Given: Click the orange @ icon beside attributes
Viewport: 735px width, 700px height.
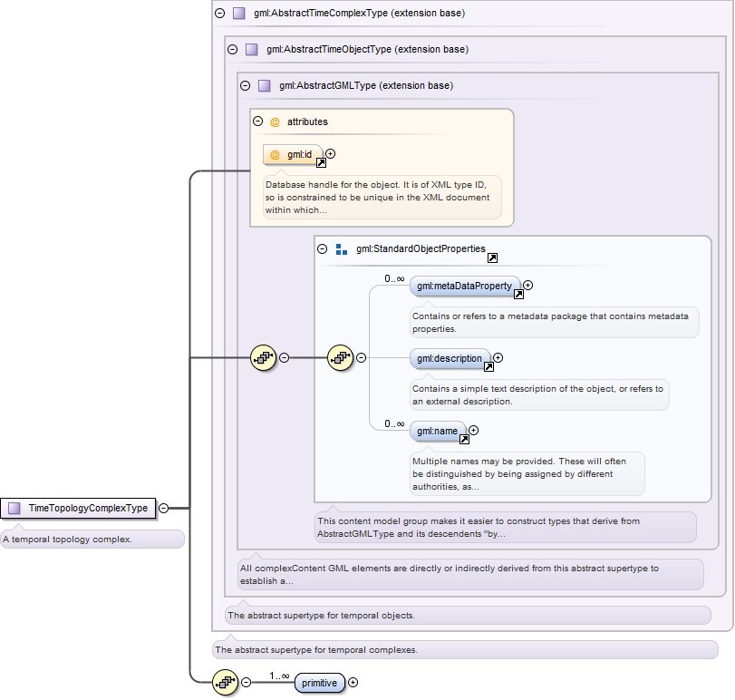Looking at the screenshot, I should [x=276, y=122].
